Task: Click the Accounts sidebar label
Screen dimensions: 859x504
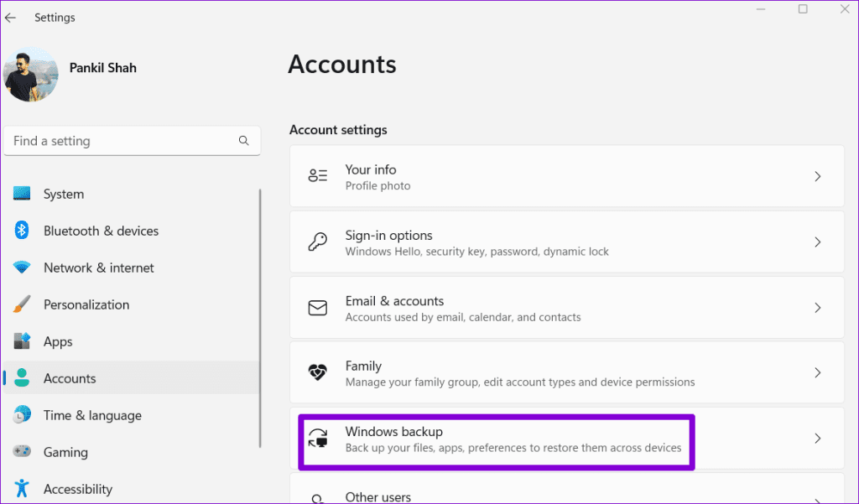Action: (x=70, y=378)
